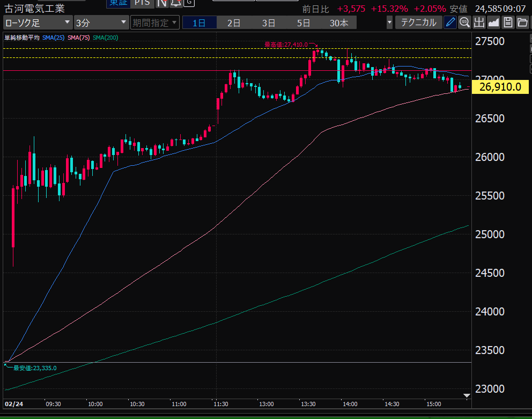Expand the arrow dropdown beside テクニカル
Viewport: 532px width, 419px height.
pyautogui.click(x=389, y=23)
